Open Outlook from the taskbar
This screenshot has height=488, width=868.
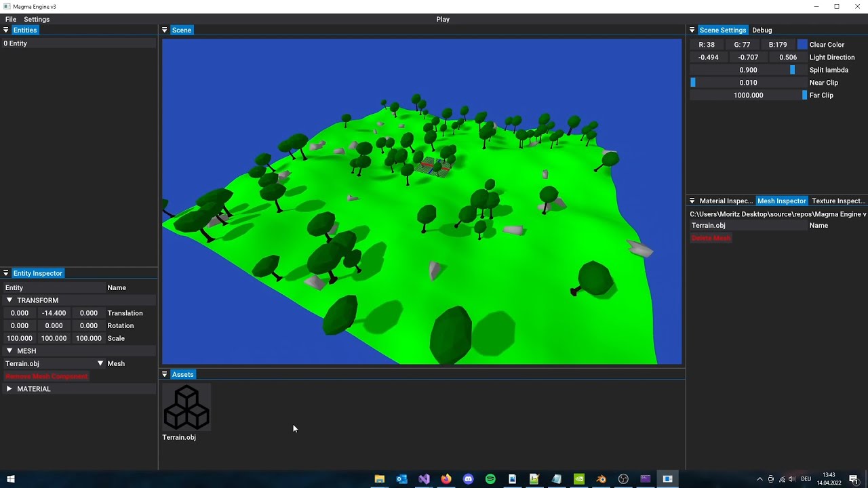pyautogui.click(x=401, y=479)
